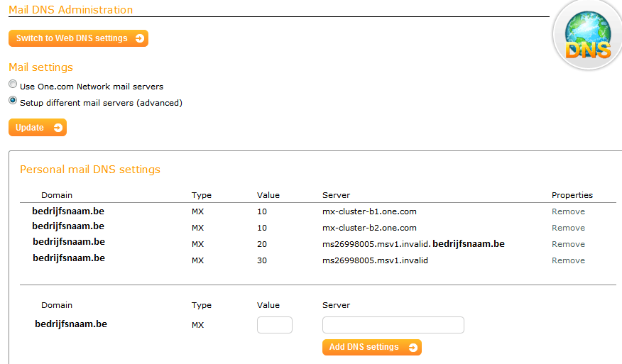The width and height of the screenshot is (622, 364).
Task: Click the Mail settings heading
Action: 40,67
